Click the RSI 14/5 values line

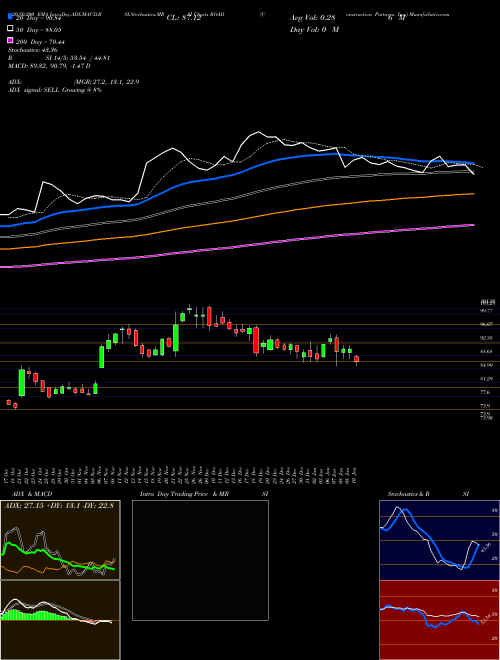point(59,58)
